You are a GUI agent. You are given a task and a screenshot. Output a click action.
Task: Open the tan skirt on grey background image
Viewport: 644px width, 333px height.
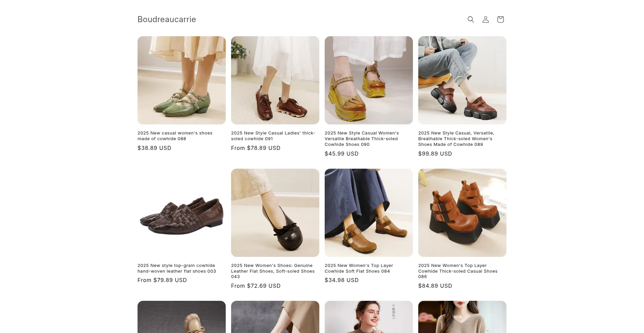pyautogui.click(x=275, y=317)
